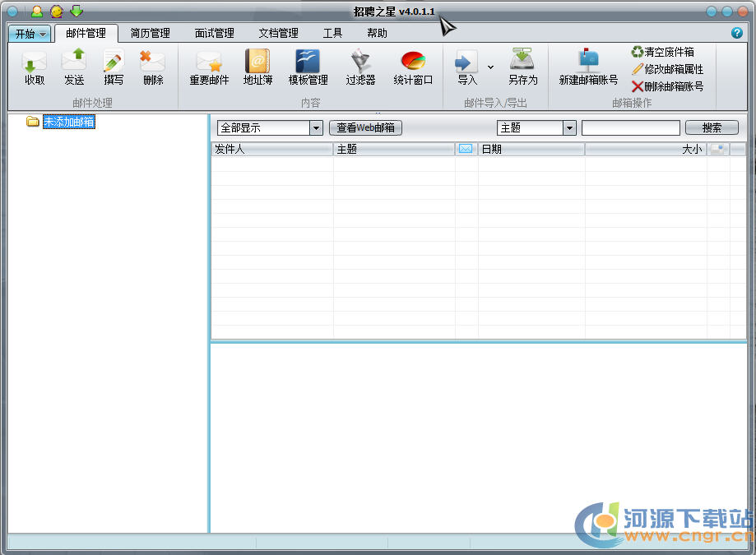The height and width of the screenshot is (555, 756).
Task: Open the 地址簿 address book
Action: click(x=257, y=63)
